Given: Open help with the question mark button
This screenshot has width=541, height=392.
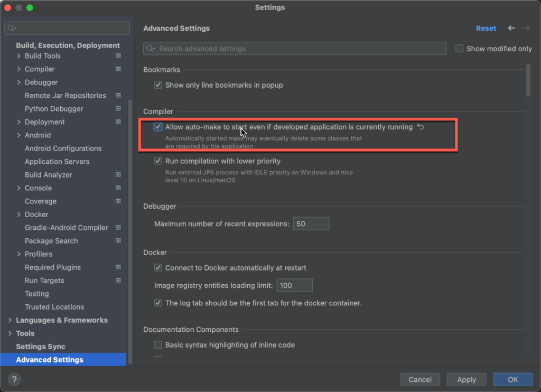Looking at the screenshot, I should pos(14,379).
